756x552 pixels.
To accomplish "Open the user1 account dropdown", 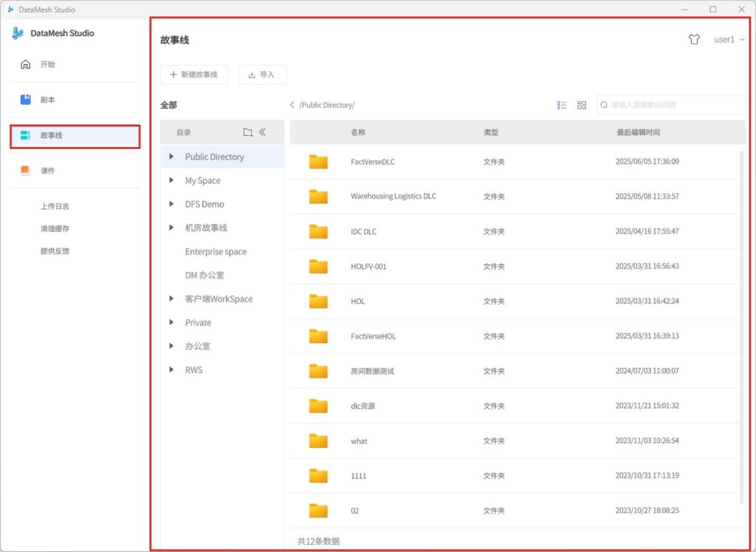I will click(x=728, y=40).
